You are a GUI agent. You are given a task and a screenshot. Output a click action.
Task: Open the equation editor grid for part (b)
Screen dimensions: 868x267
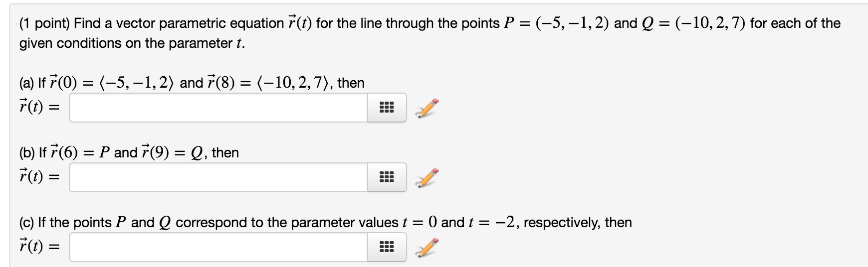tap(387, 177)
